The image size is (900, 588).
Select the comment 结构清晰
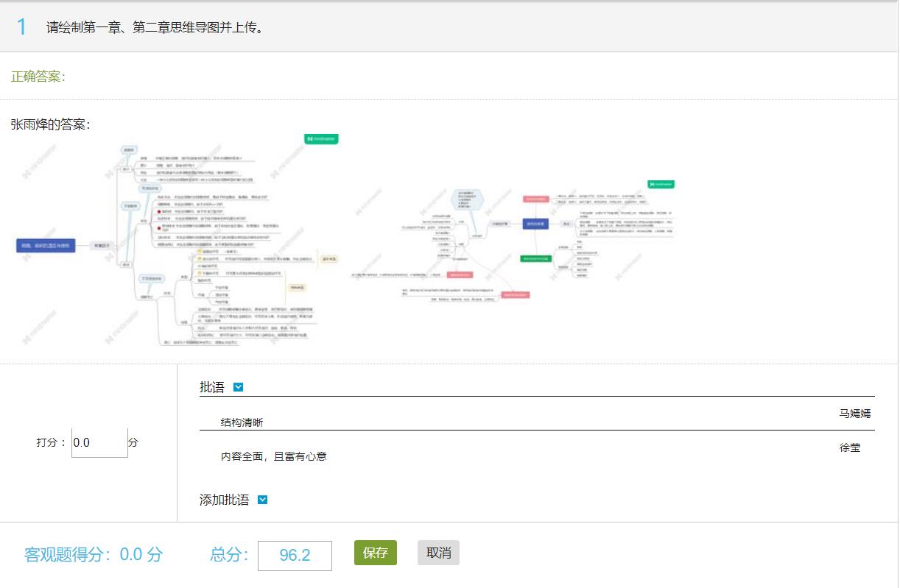pyautogui.click(x=242, y=422)
